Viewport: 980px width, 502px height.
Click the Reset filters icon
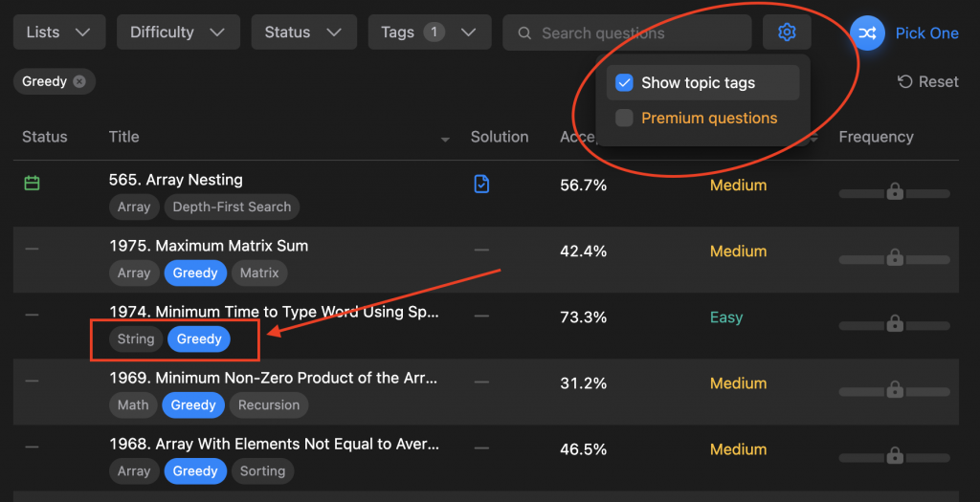[904, 82]
